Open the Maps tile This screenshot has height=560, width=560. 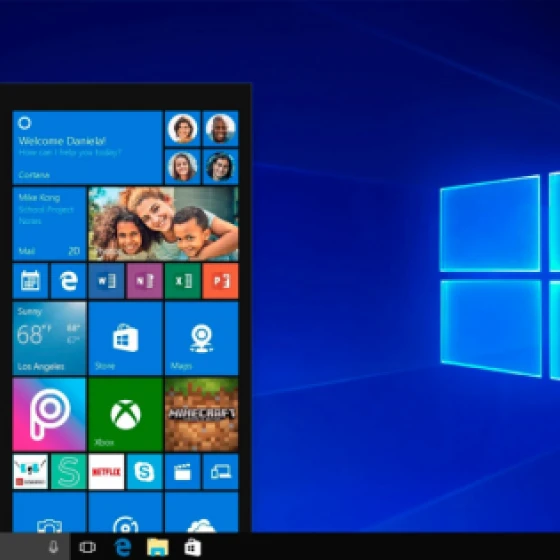click(201, 338)
